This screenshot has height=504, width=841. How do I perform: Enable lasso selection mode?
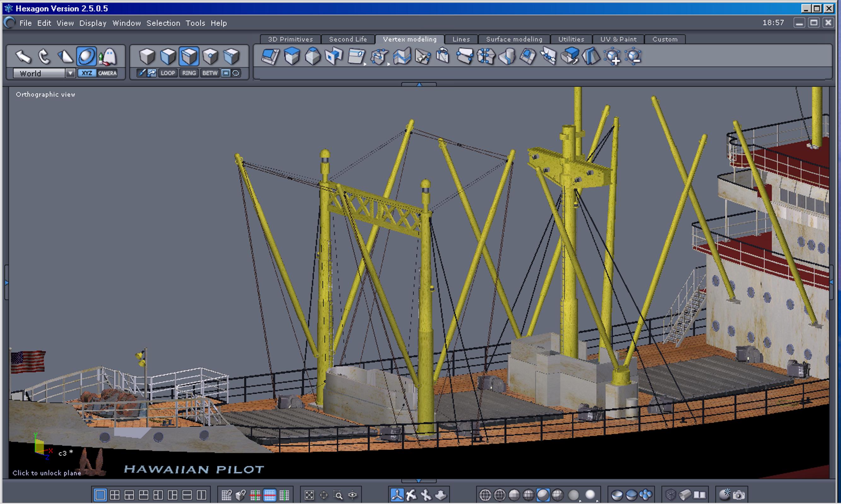236,73
